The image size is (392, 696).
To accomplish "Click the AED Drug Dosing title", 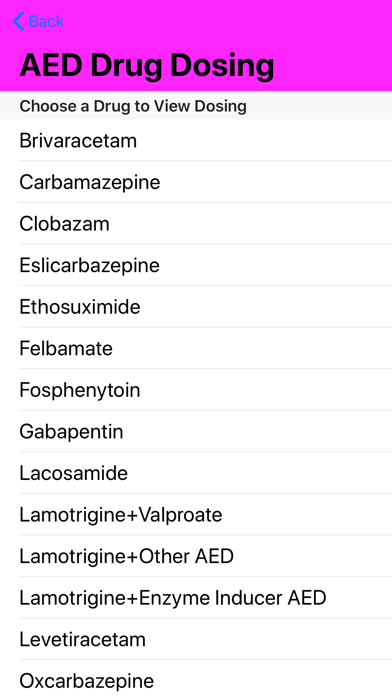I will 147,65.
